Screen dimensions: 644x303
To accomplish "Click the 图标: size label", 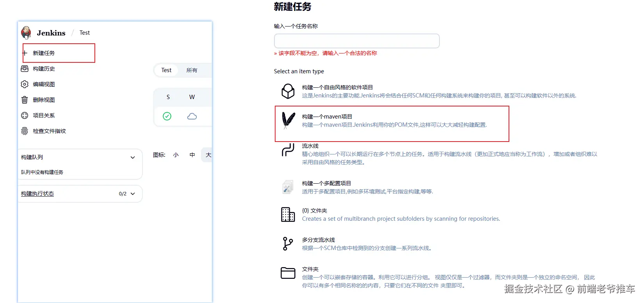I will coord(159,155).
